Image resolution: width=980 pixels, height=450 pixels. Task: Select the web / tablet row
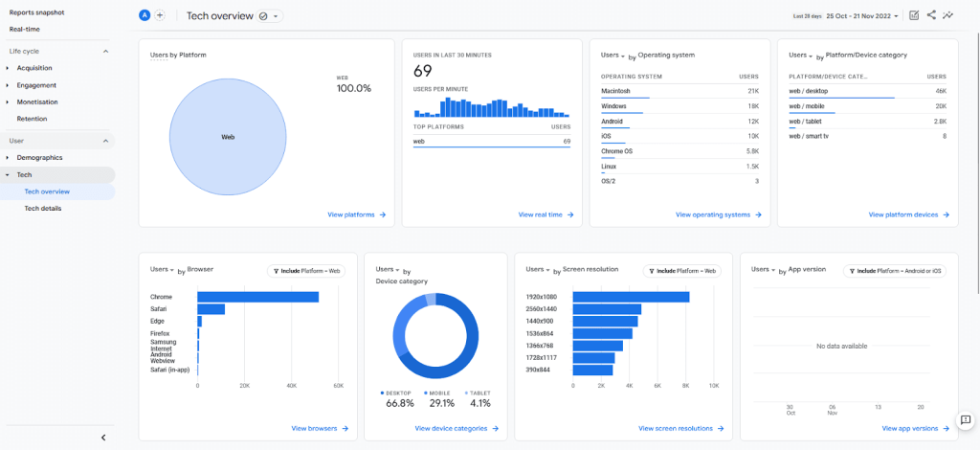867,122
